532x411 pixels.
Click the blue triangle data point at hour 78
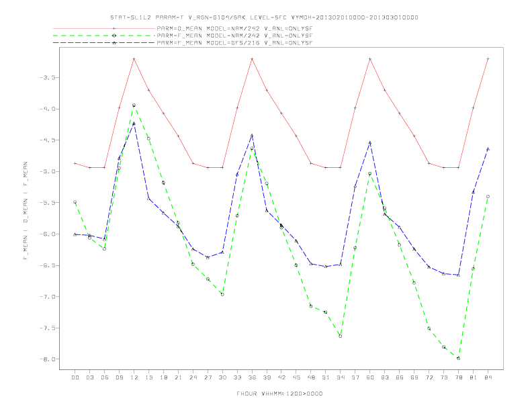pos(458,275)
